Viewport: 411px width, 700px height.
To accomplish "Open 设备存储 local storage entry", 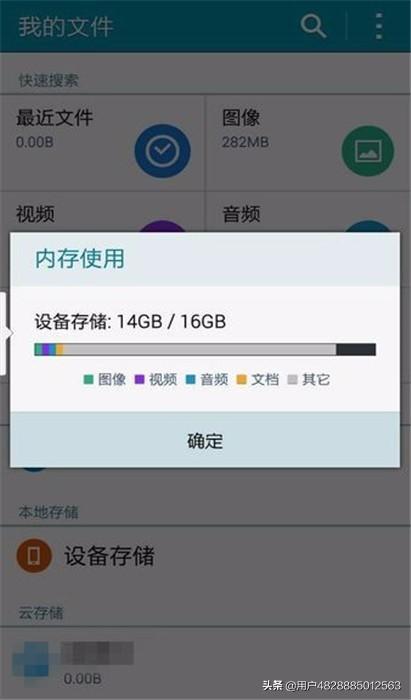I will coord(205,556).
